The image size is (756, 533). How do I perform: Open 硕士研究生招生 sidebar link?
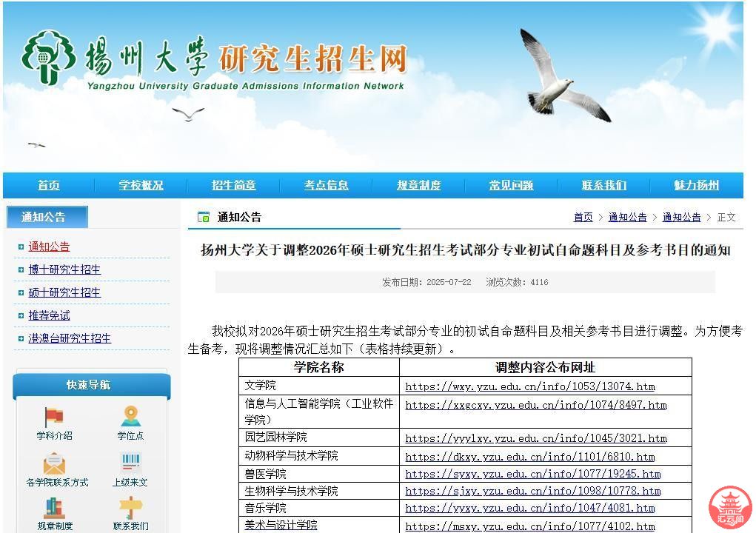pyautogui.click(x=64, y=292)
